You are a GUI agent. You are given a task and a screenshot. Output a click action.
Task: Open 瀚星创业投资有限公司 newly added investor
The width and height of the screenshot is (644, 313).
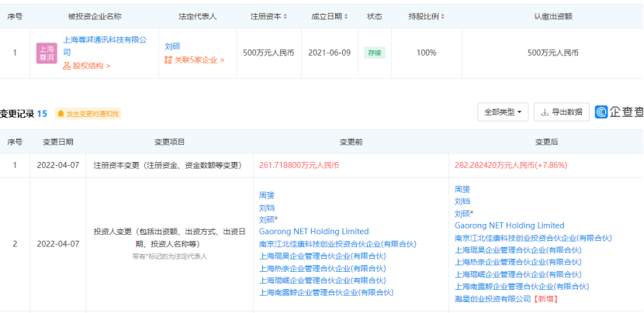coord(493,298)
